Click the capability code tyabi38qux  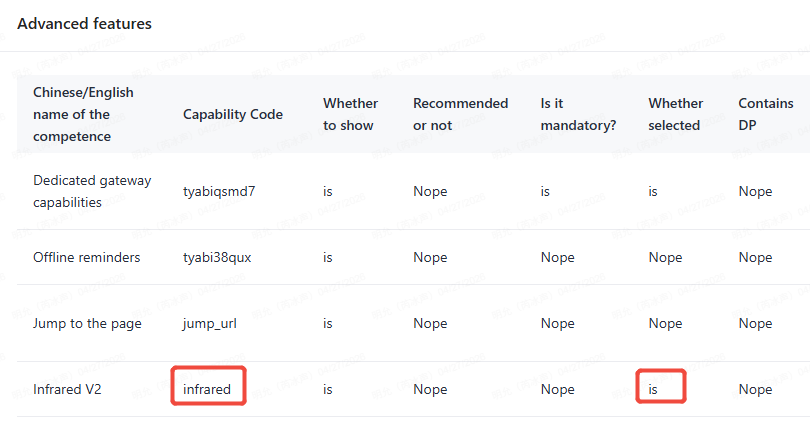(x=217, y=257)
